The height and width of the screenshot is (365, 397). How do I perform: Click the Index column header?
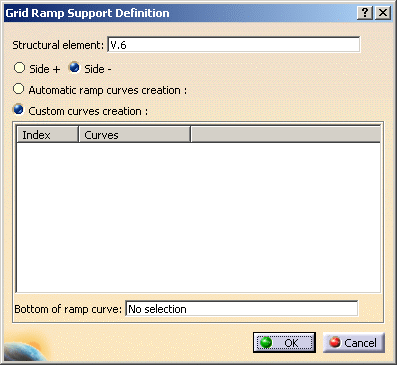[x=47, y=135]
